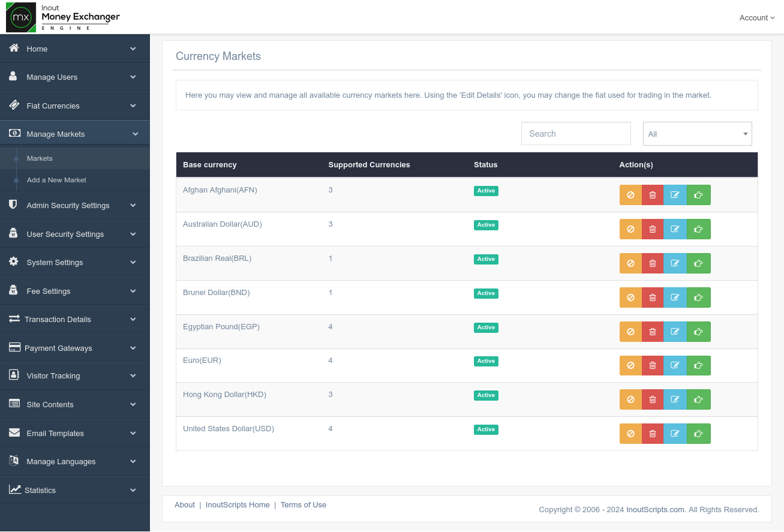Click the Admin Security Settings shield icon
This screenshot has height=532, width=784.
click(13, 205)
